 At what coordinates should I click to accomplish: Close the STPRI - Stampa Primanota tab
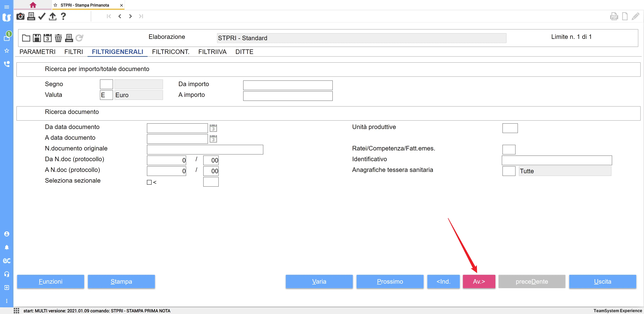[x=121, y=5]
